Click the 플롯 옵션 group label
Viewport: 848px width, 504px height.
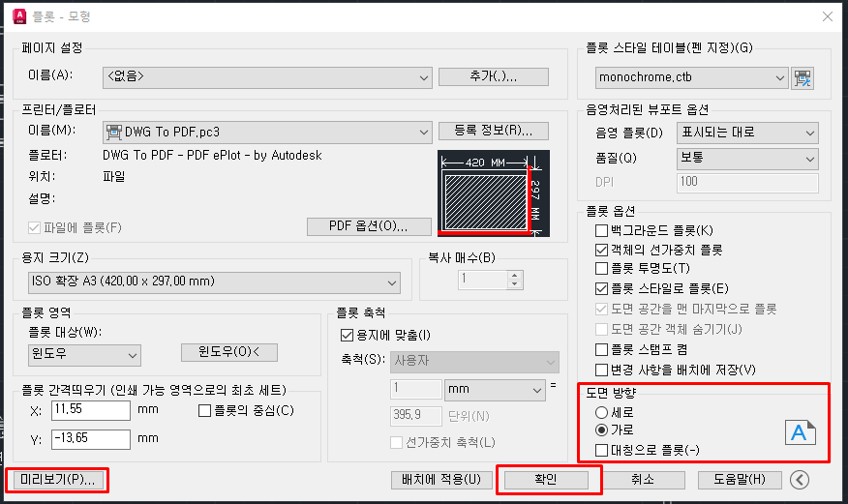pos(610,211)
